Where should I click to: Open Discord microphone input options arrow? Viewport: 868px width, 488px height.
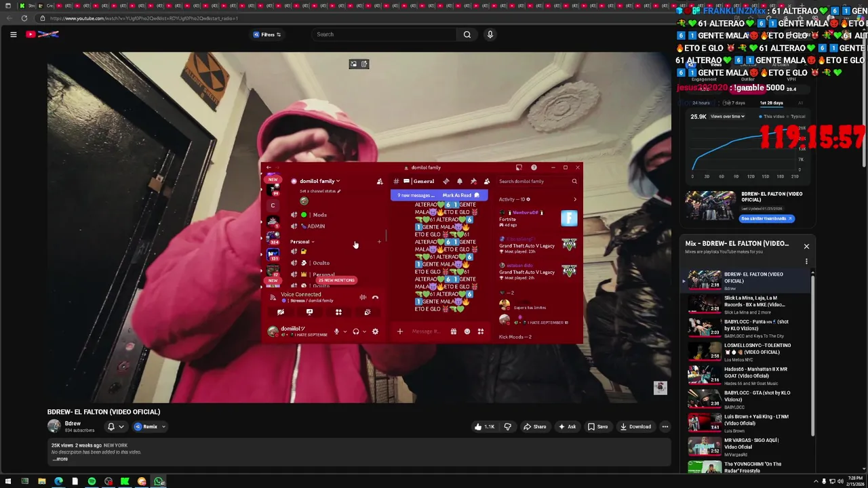click(344, 331)
